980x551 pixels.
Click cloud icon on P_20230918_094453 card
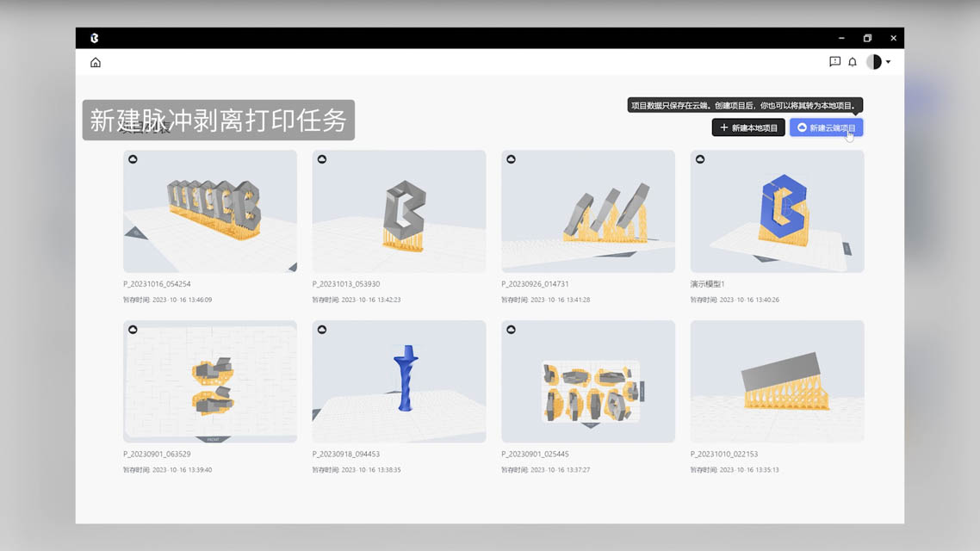(x=322, y=329)
